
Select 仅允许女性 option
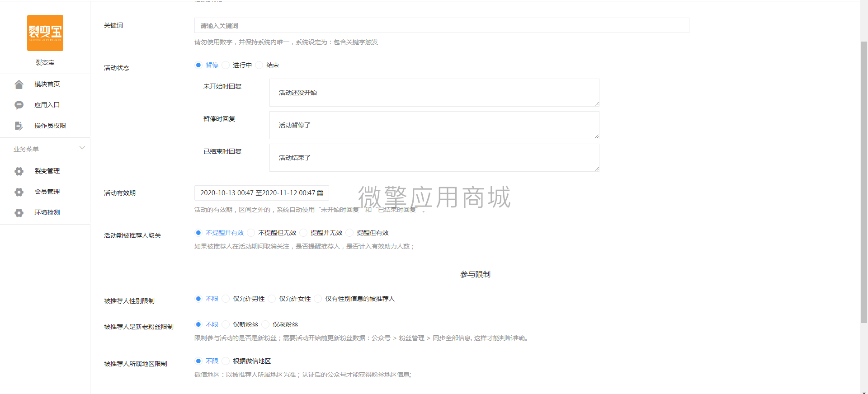tap(272, 299)
